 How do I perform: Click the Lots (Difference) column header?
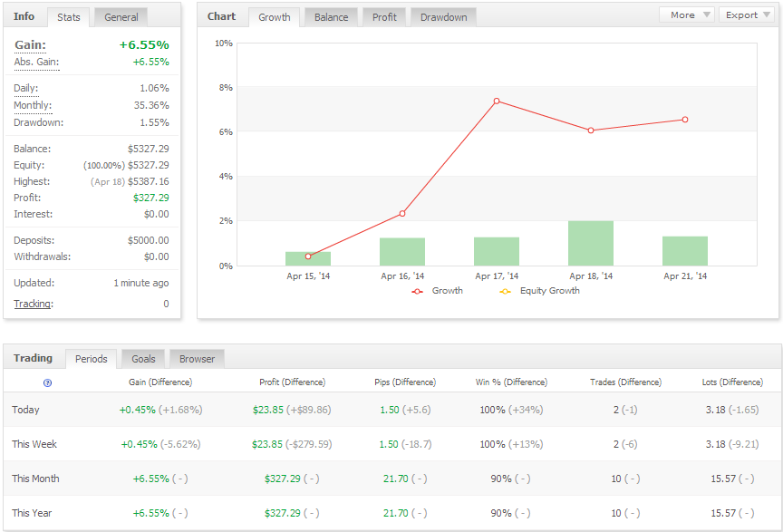tap(732, 382)
